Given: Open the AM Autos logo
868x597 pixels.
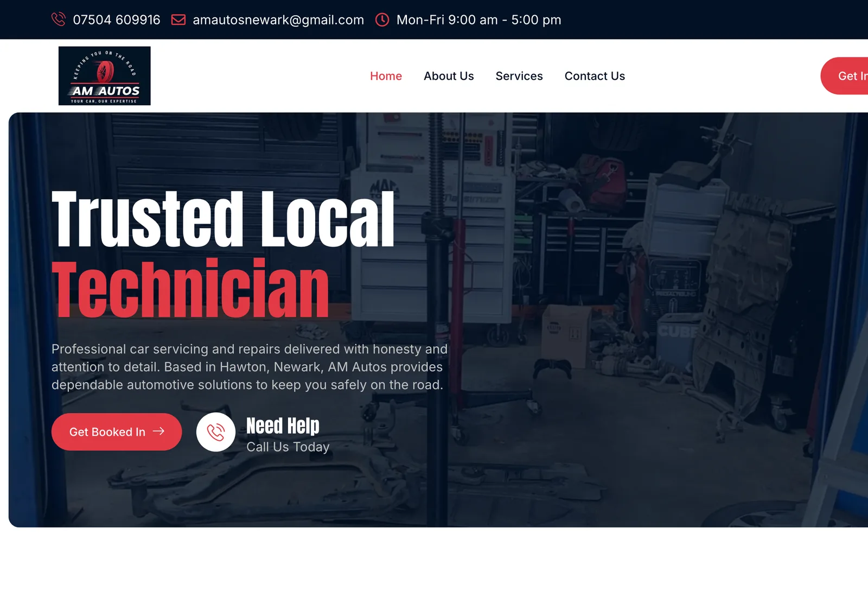Looking at the screenshot, I should point(105,75).
